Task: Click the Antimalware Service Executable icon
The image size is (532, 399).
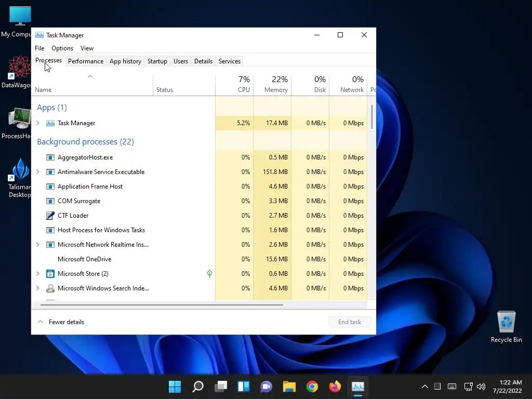Action: tap(50, 172)
